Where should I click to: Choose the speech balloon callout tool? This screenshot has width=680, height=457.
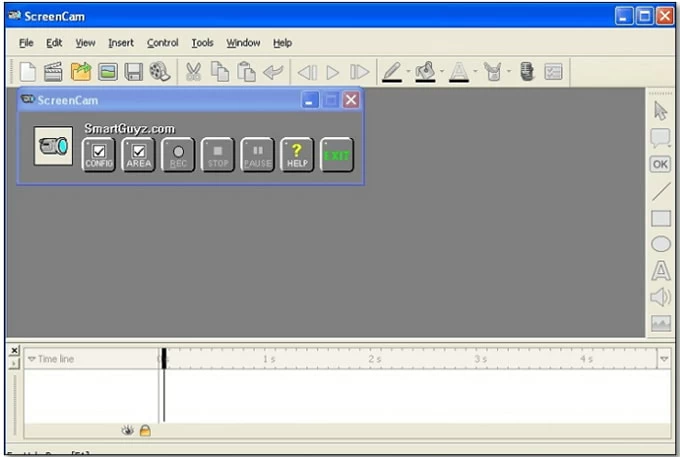pyautogui.click(x=660, y=137)
